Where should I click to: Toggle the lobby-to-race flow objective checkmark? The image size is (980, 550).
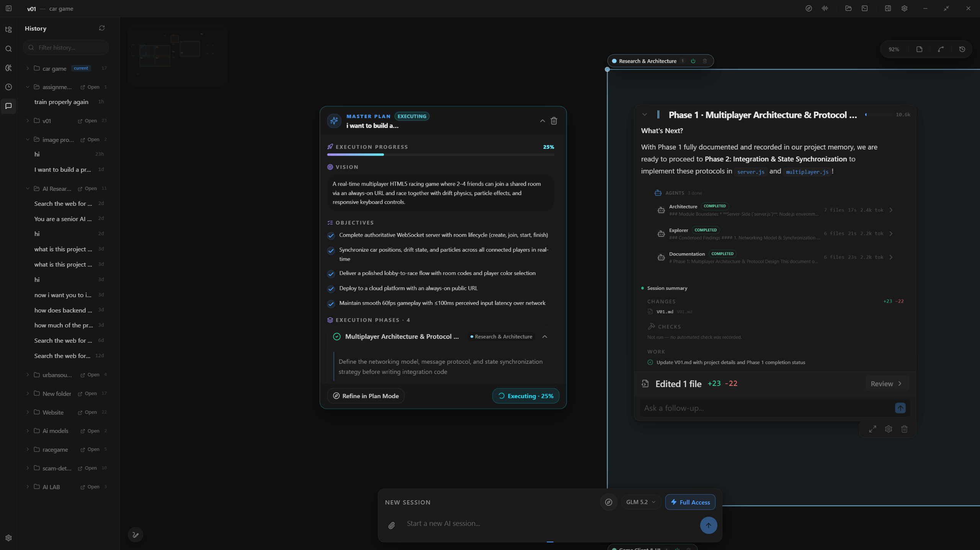tap(331, 274)
